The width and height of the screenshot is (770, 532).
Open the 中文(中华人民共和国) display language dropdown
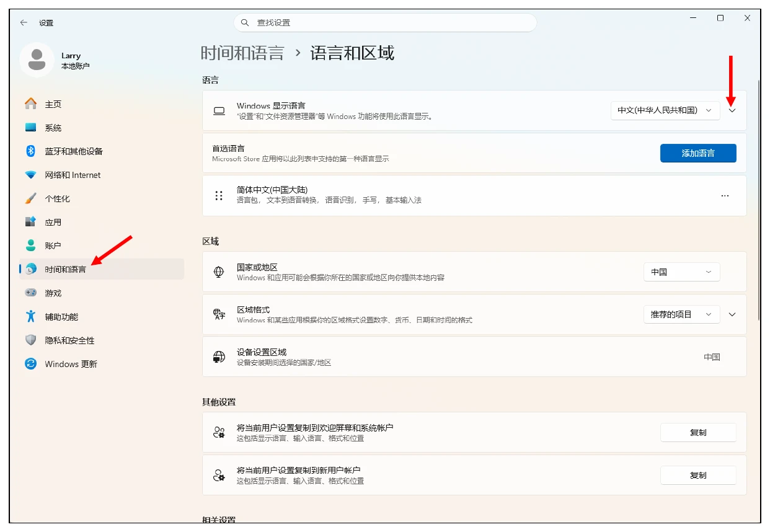point(665,110)
